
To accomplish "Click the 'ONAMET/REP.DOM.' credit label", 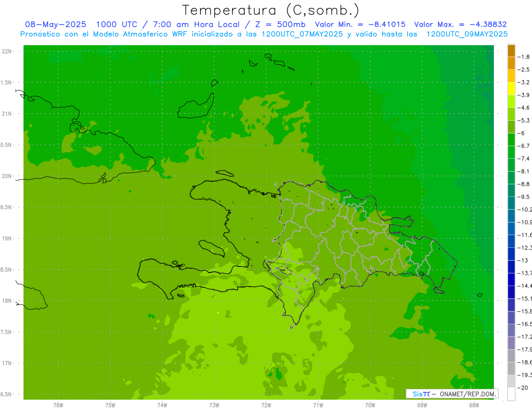I will point(468,394).
